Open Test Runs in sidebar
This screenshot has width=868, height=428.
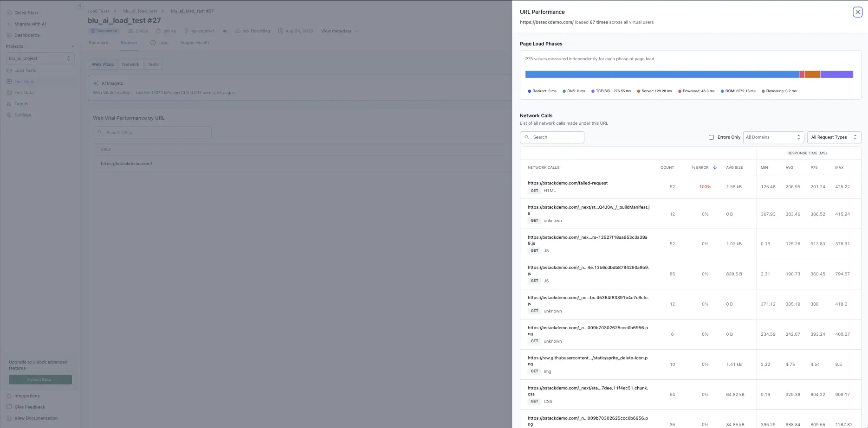(24, 82)
